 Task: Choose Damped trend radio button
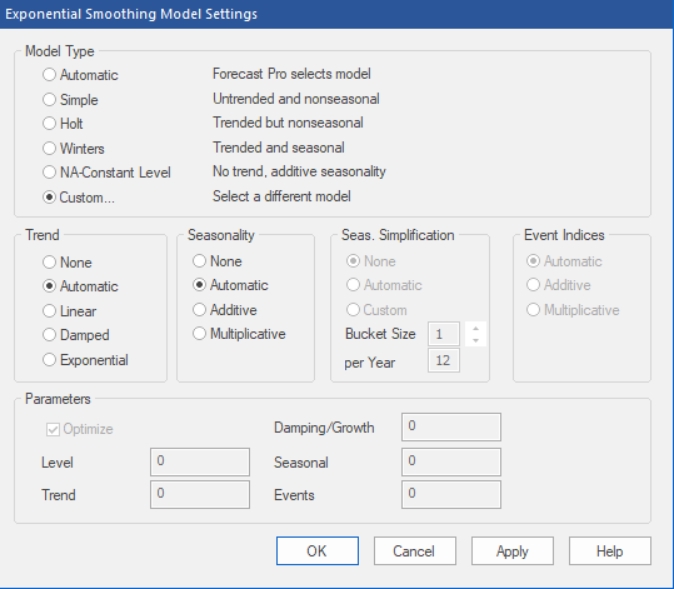click(50, 335)
